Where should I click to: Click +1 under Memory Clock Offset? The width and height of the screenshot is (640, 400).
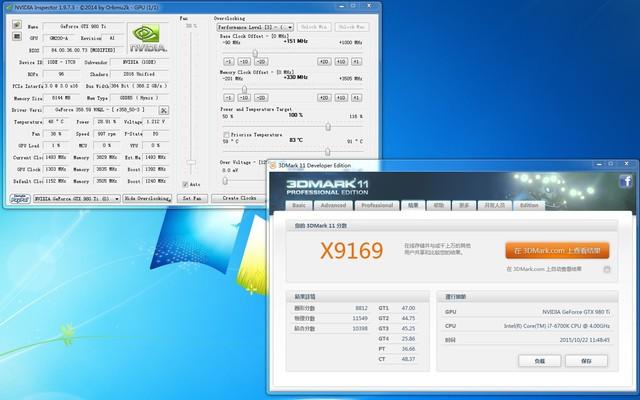click(x=356, y=98)
